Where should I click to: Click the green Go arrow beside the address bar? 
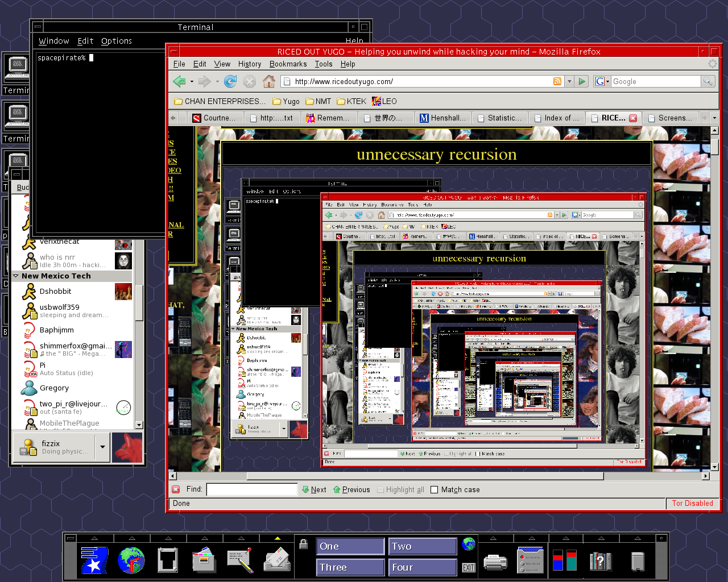pos(581,81)
